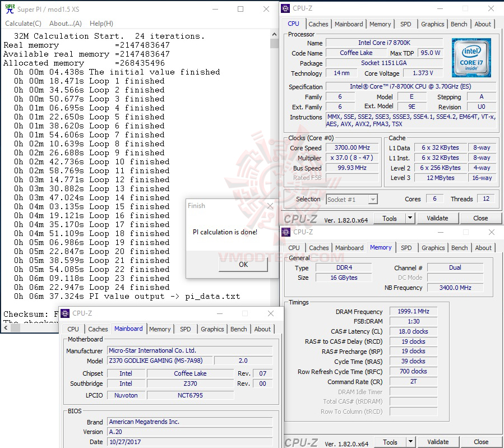The width and height of the screenshot is (504, 448).
Task: Click the CPU-Z icon in the top window titlebar
Action: point(285,8)
